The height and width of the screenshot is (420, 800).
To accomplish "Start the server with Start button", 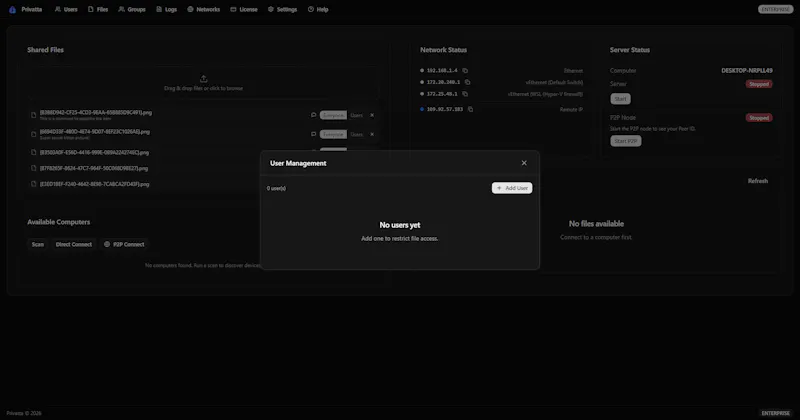I will (620, 98).
